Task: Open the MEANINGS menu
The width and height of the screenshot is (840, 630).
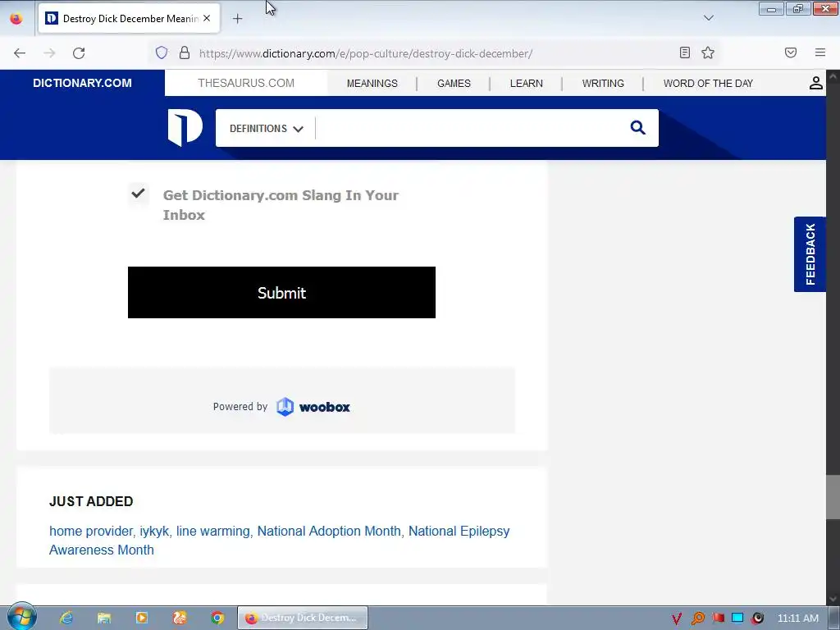Action: pyautogui.click(x=372, y=84)
